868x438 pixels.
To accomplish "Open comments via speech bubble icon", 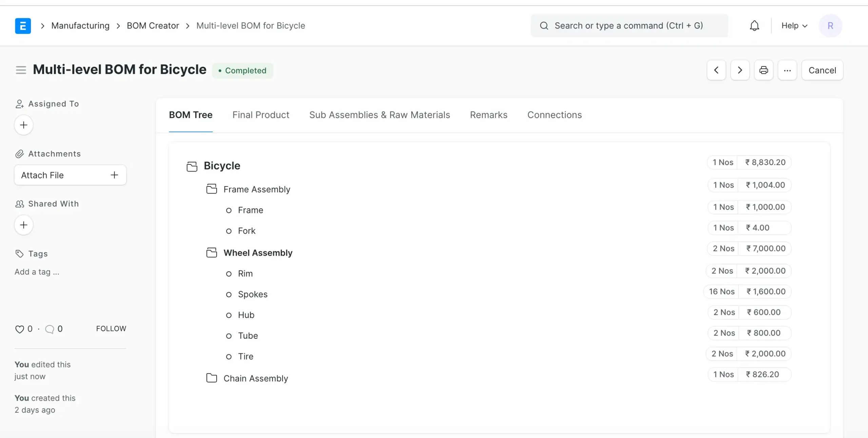I will 50,329.
